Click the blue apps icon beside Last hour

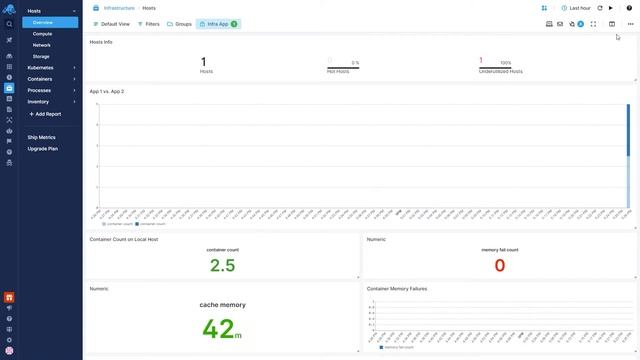[544, 8]
